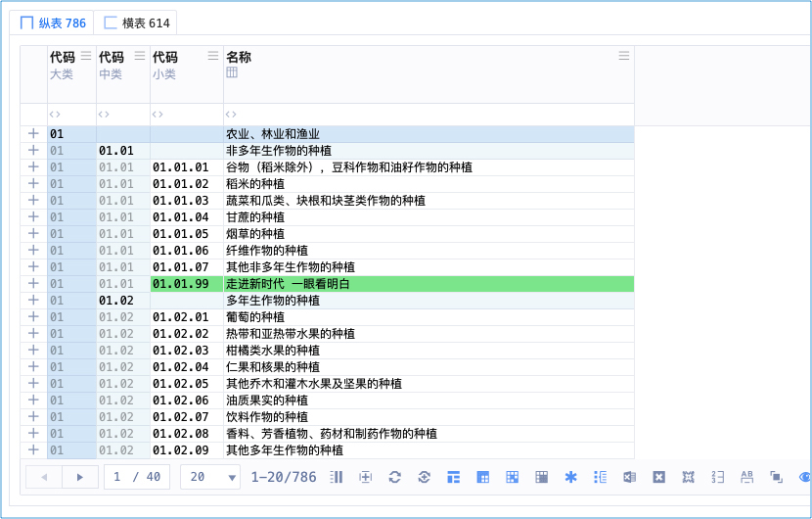The width and height of the screenshot is (812, 519).
Task: Click the Excel export icon
Action: 629,477
